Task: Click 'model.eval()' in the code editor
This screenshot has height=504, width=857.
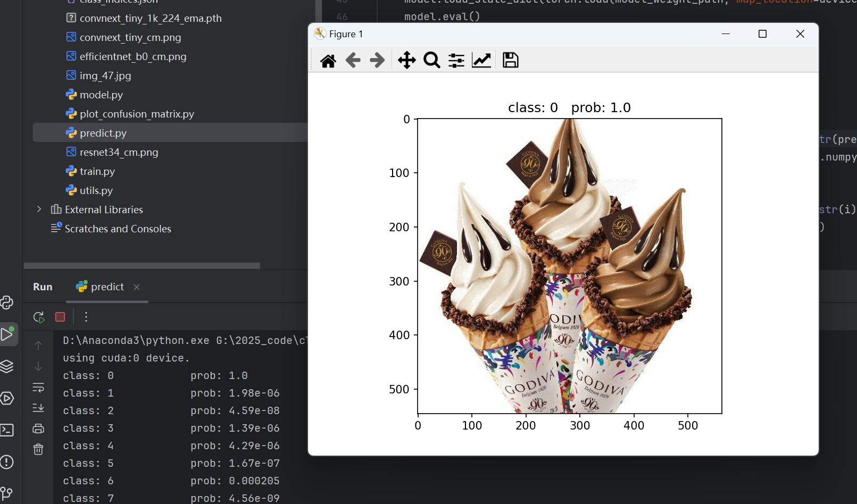Action: (442, 16)
